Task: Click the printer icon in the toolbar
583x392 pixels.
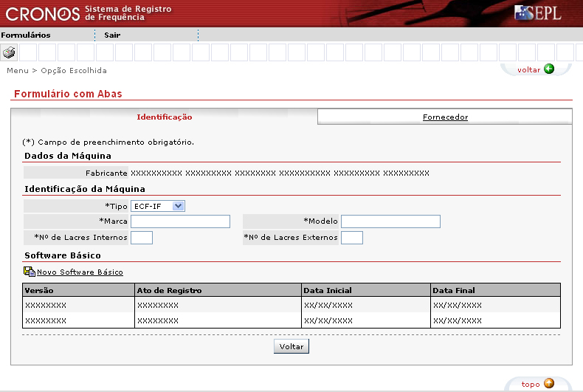Action: (9, 52)
